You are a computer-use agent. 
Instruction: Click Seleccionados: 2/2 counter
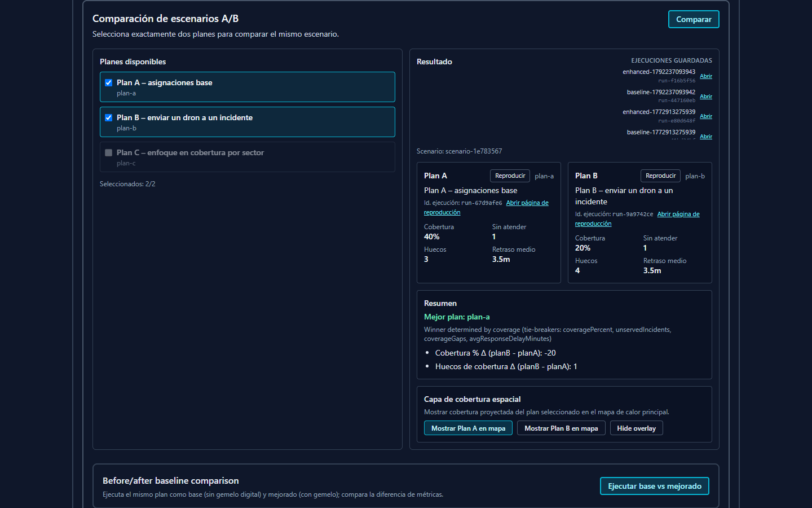127,184
